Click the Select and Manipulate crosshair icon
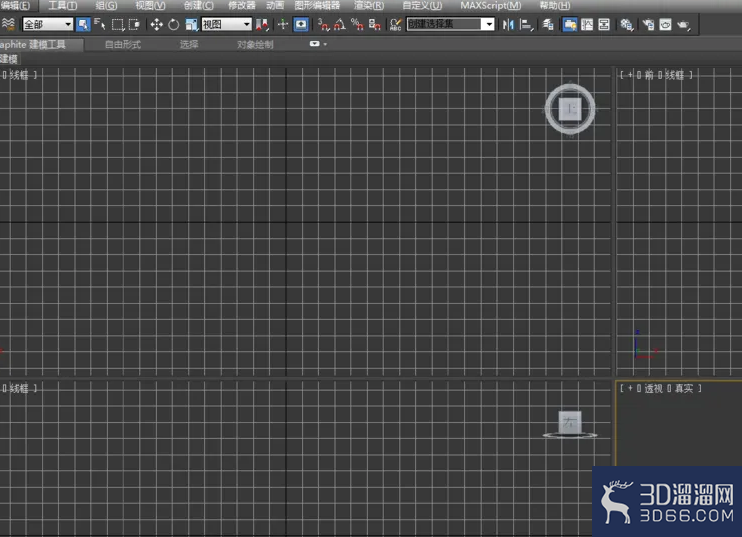742x537 pixels. tap(283, 24)
